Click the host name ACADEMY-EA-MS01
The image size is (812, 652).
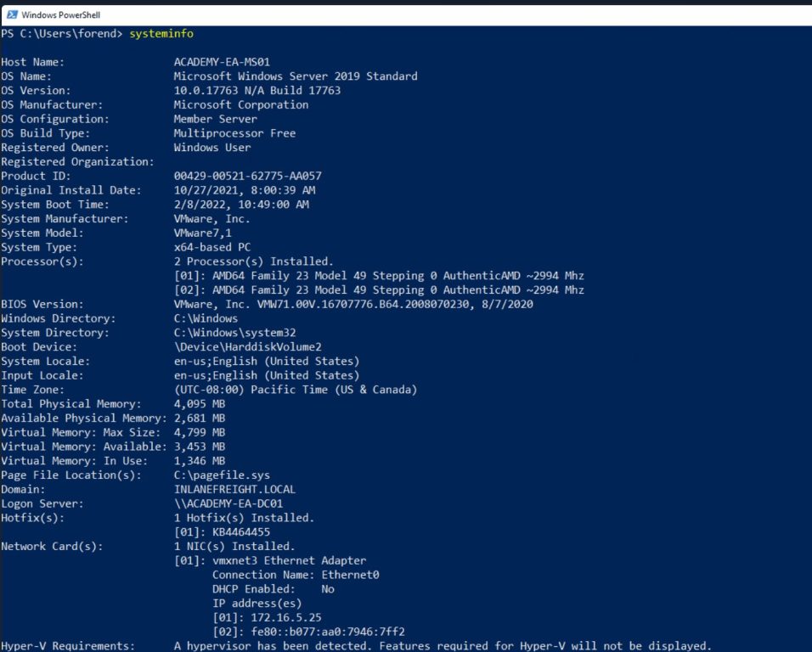tap(222, 62)
